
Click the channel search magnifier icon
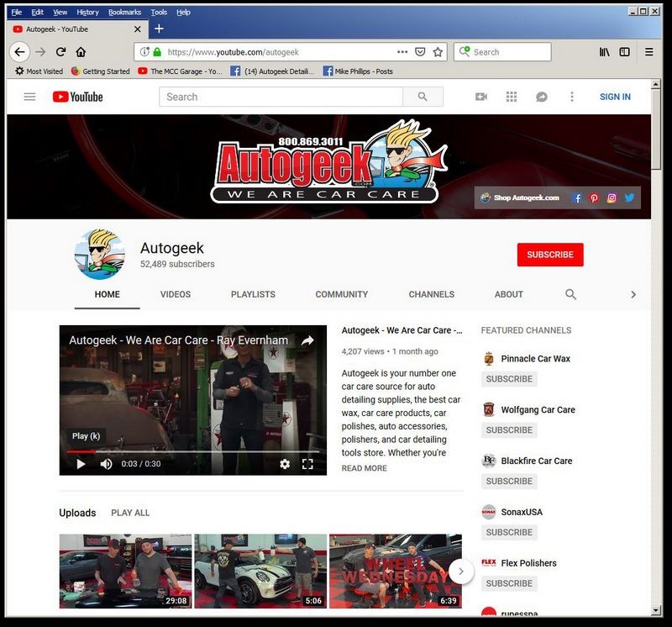(x=570, y=294)
